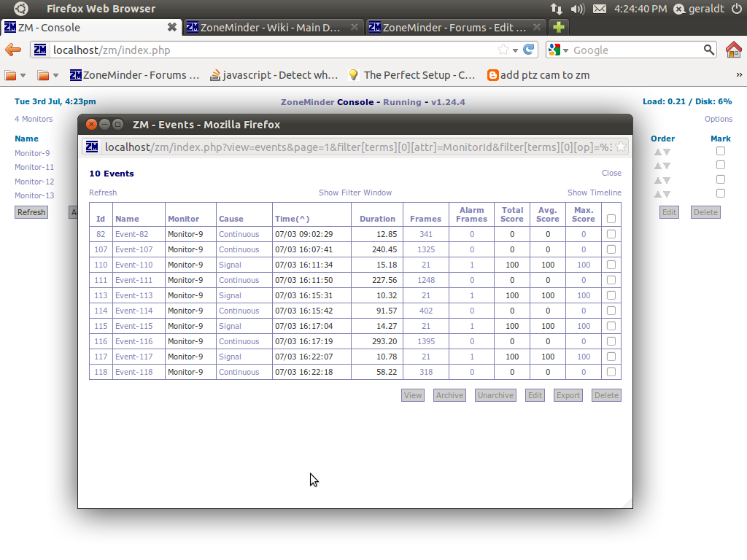Check the Event-110 row checkbox
This screenshot has height=560, width=747.
(611, 264)
